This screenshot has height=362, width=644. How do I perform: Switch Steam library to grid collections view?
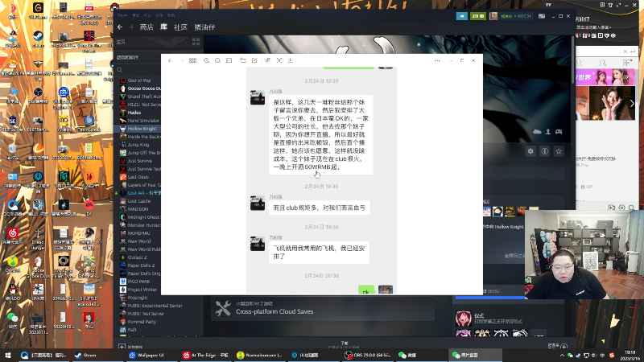pos(196,42)
